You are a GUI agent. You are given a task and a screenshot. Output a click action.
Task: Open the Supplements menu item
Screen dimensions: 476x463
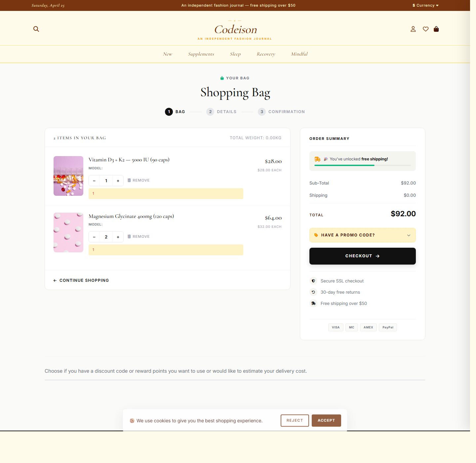pos(201,54)
